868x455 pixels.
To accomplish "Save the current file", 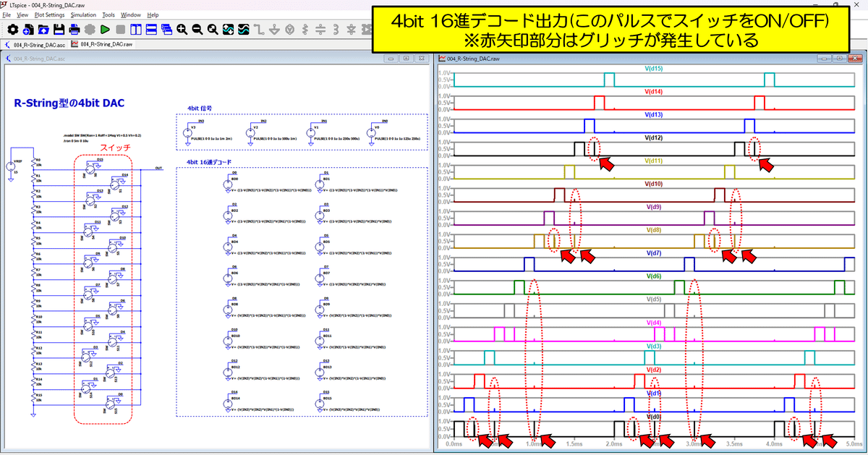I will click(57, 29).
